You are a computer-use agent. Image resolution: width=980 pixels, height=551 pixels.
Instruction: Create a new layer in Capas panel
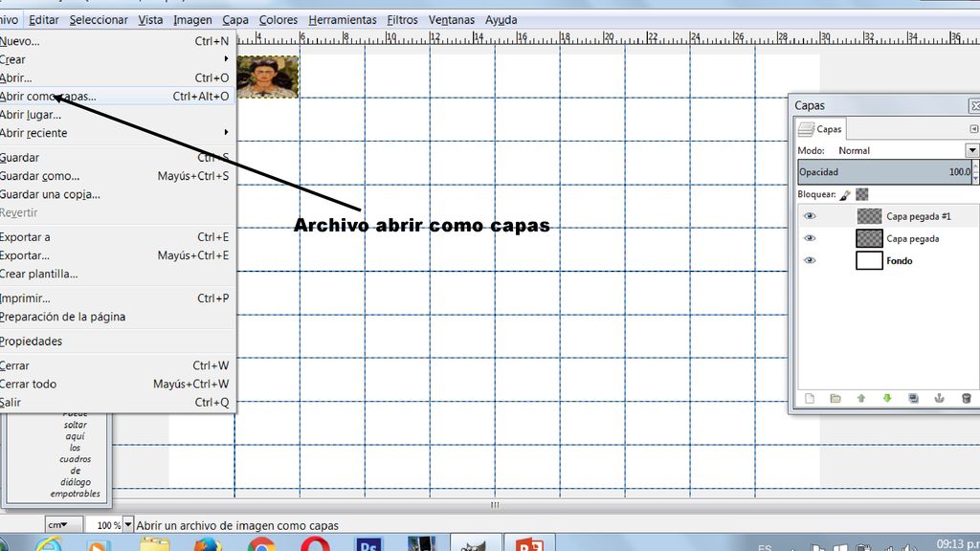(x=810, y=399)
